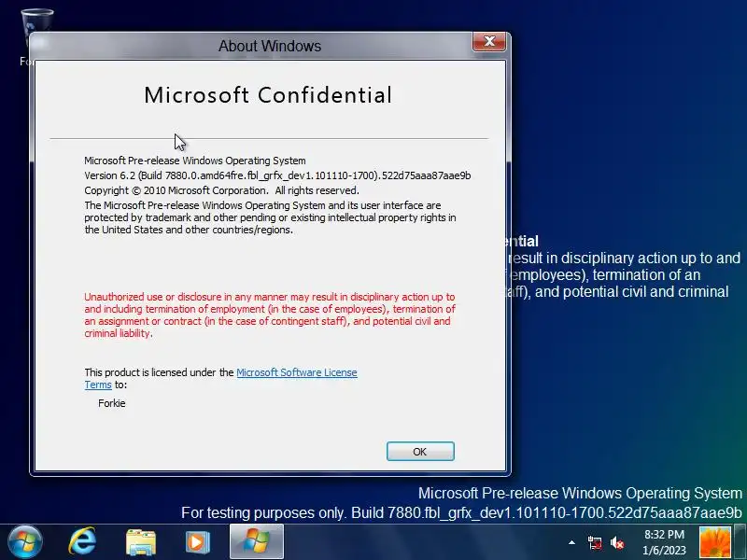Click the network status tray icon
Viewport: 747px width, 560px height.
coord(594,542)
